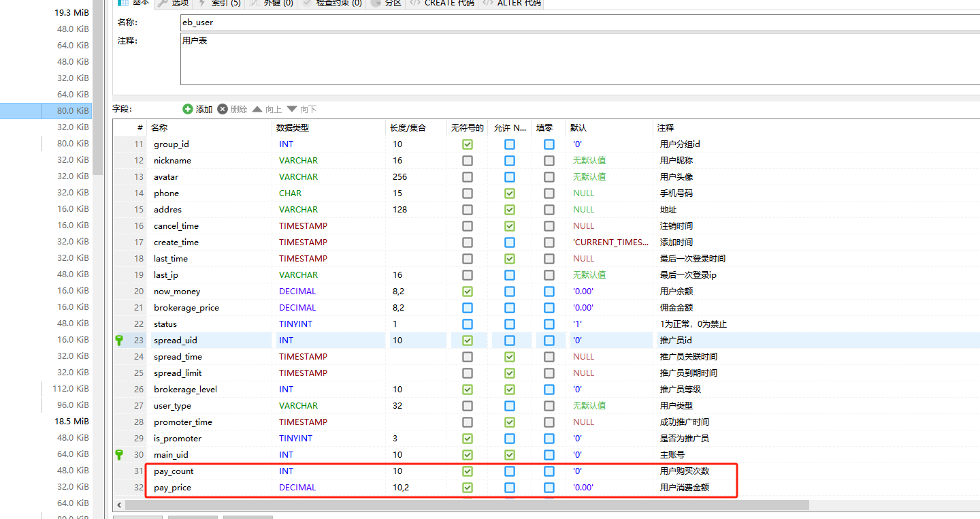980x519 pixels.
Task: Toggle unsigned checkbox for pay_count
Action: (x=468, y=471)
